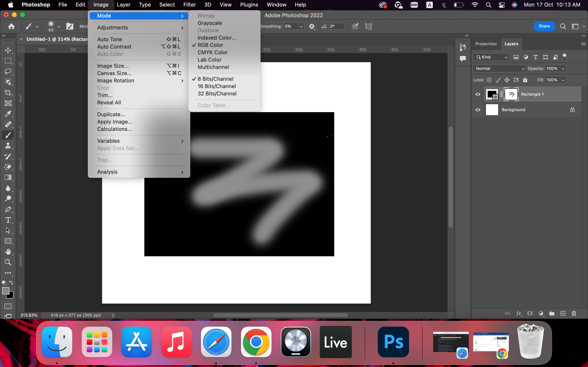Click the blue Share button
Viewport: 588px width, 367px height.
(544, 26)
